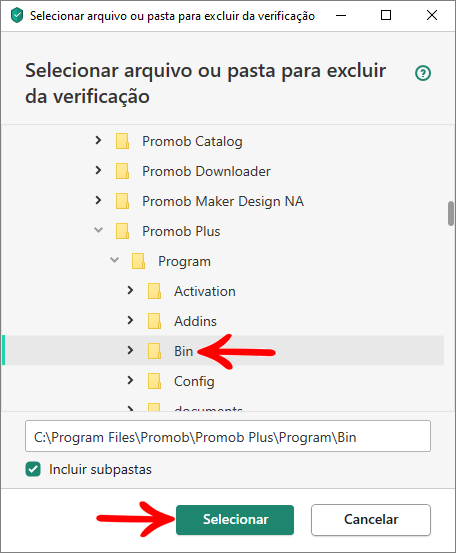Expand the Promob Catalog tree node
This screenshot has height=553, width=456.
pos(98,140)
